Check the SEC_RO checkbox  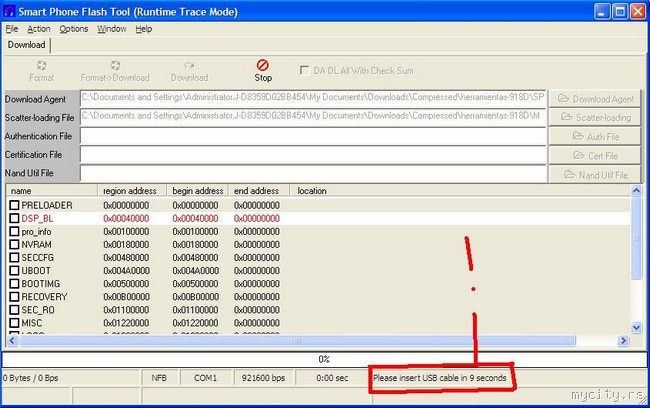click(x=15, y=310)
